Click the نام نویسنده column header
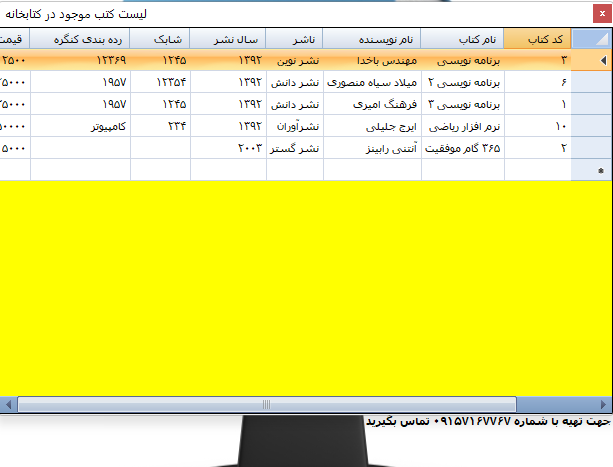This screenshot has width=613, height=467. [x=372, y=38]
